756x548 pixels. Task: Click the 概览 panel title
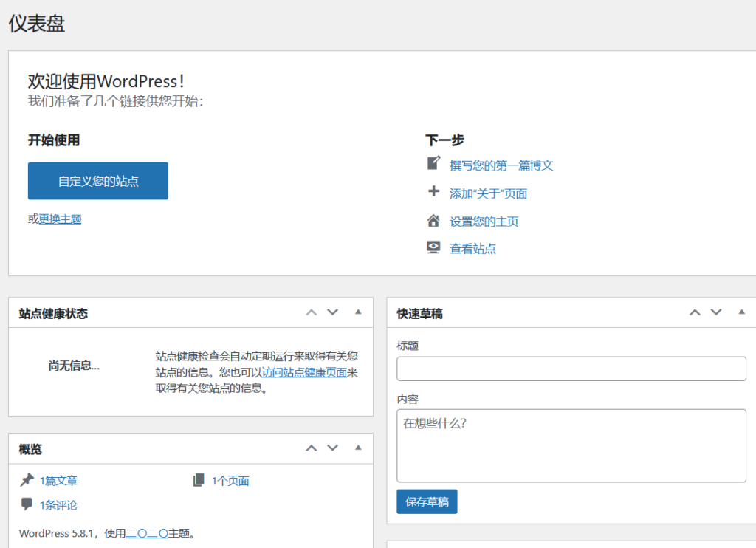pos(30,450)
